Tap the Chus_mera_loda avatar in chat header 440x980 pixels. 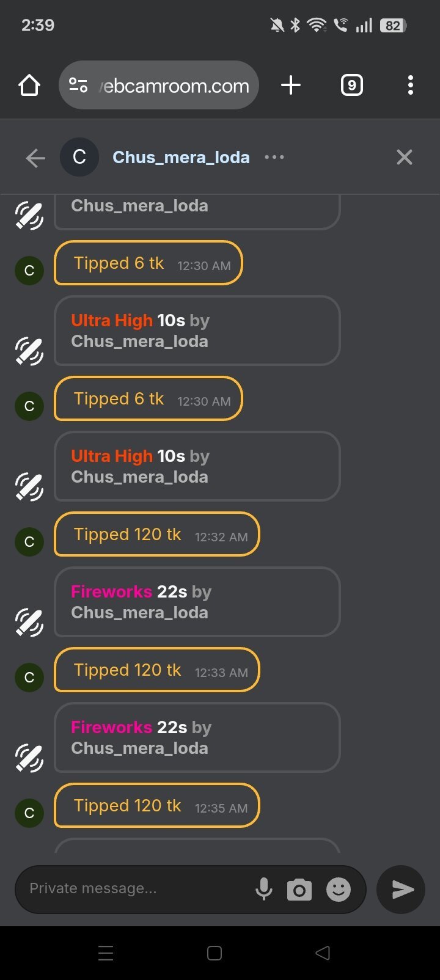pos(79,158)
